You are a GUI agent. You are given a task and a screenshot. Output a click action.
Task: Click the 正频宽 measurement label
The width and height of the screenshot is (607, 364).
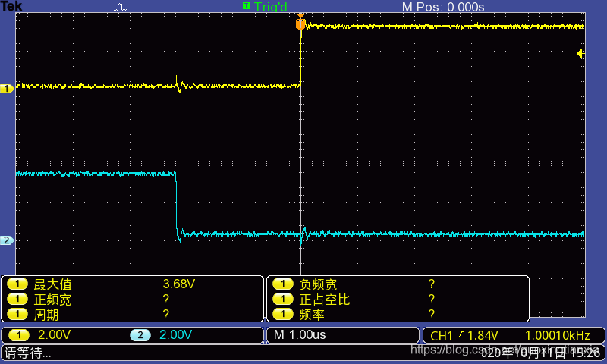click(52, 300)
